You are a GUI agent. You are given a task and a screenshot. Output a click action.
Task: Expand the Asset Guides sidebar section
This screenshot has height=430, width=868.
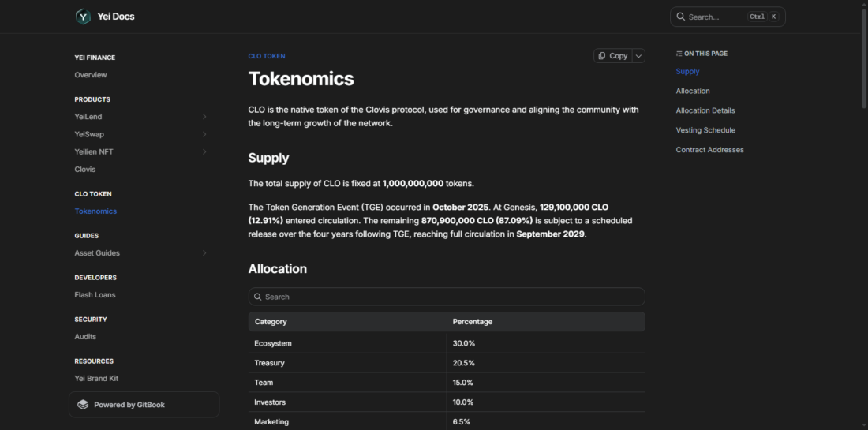click(x=204, y=253)
